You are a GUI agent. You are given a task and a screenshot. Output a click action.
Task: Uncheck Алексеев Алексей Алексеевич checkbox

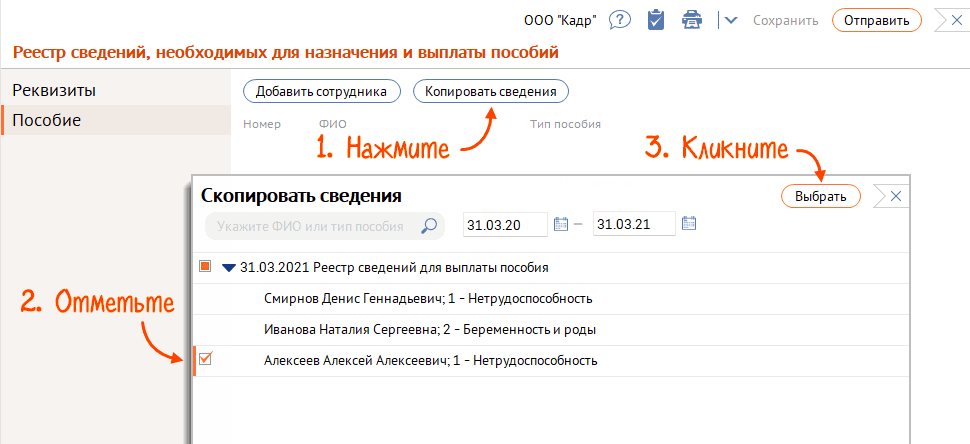pos(206,359)
